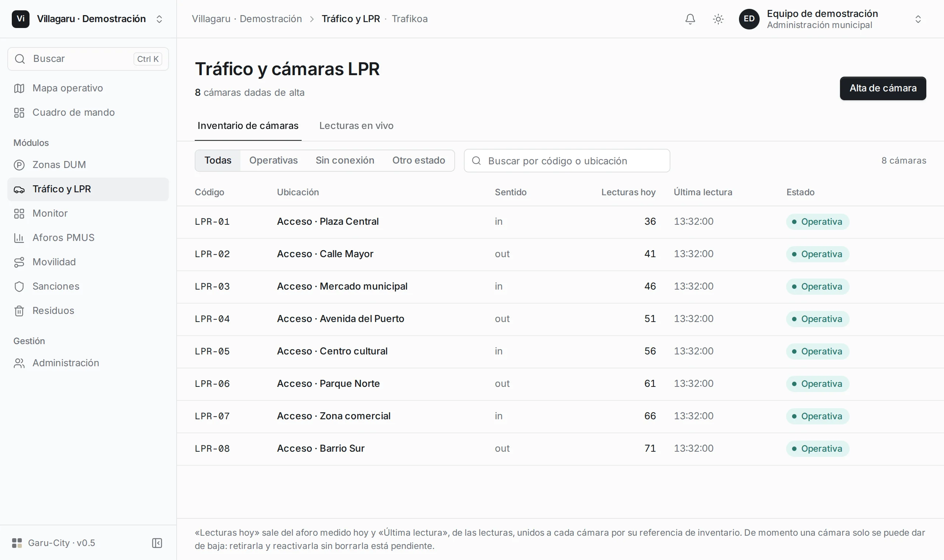Focus Buscar por código o ubicación field
The width and height of the screenshot is (944, 560).
[567, 161]
